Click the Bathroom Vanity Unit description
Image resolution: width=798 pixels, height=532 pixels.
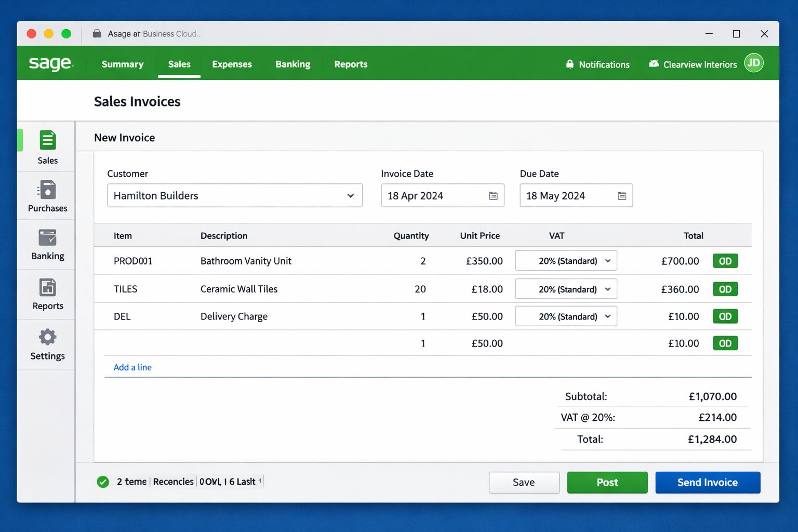click(x=246, y=261)
